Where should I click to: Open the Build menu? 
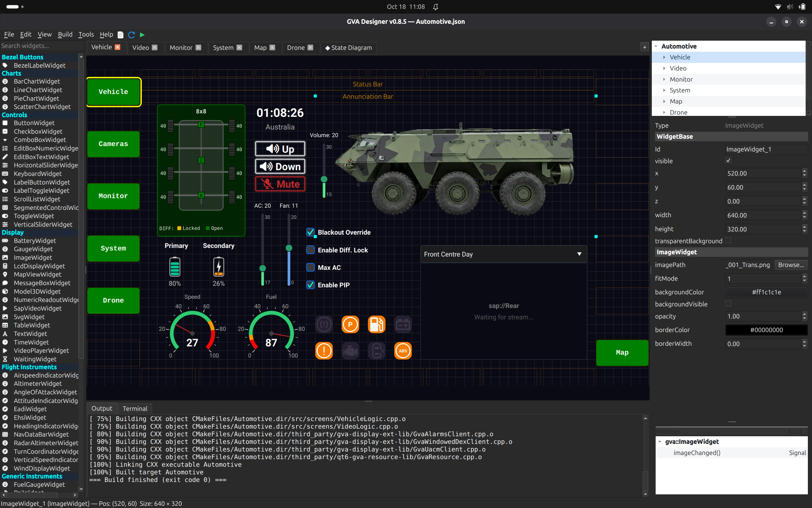tap(65, 34)
